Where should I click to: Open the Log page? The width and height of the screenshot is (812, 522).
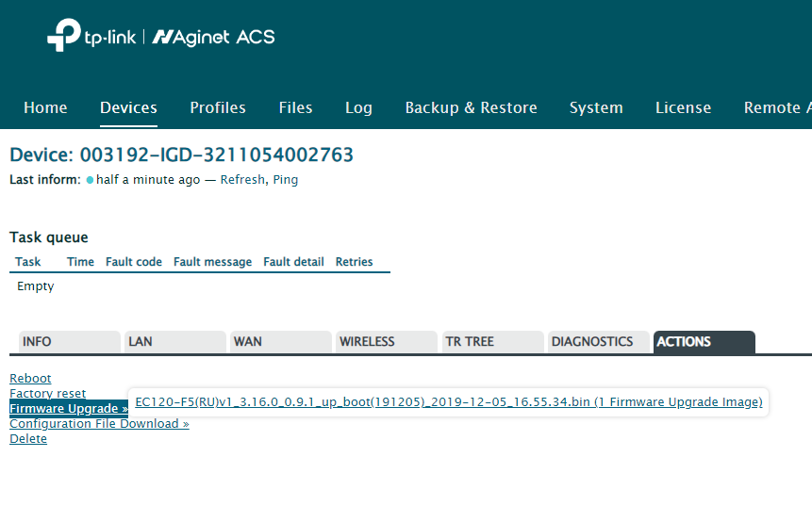point(358,107)
